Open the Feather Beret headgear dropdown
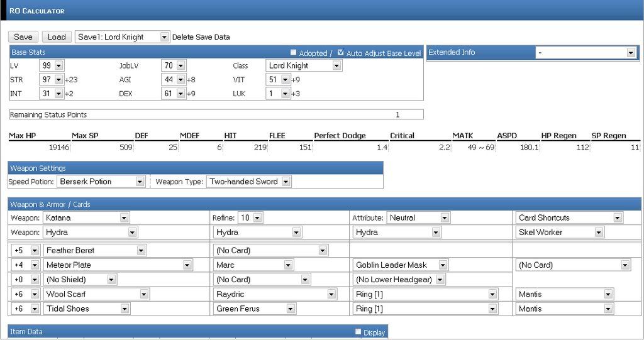644x340 pixels. pyautogui.click(x=95, y=250)
